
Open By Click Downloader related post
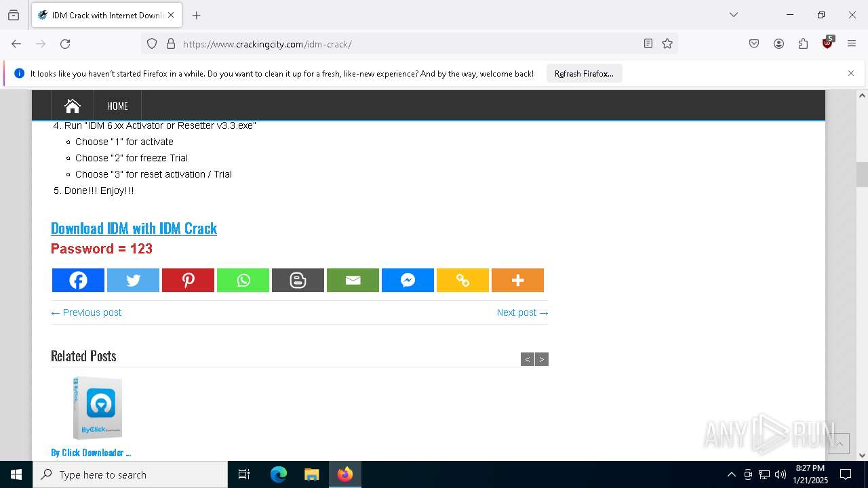click(x=91, y=453)
